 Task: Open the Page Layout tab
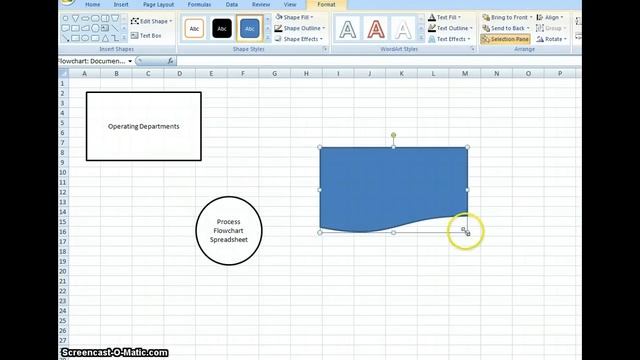[x=158, y=4]
